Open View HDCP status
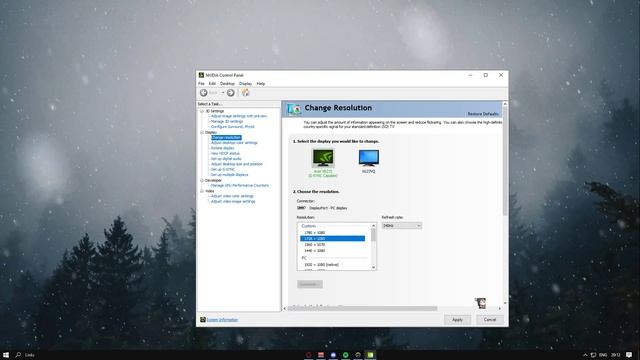The image size is (640, 360). click(225, 153)
